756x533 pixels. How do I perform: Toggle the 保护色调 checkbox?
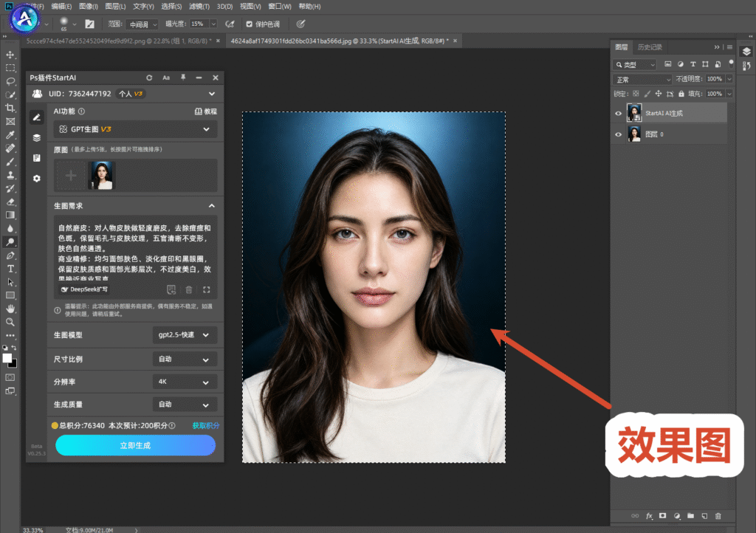tap(250, 24)
